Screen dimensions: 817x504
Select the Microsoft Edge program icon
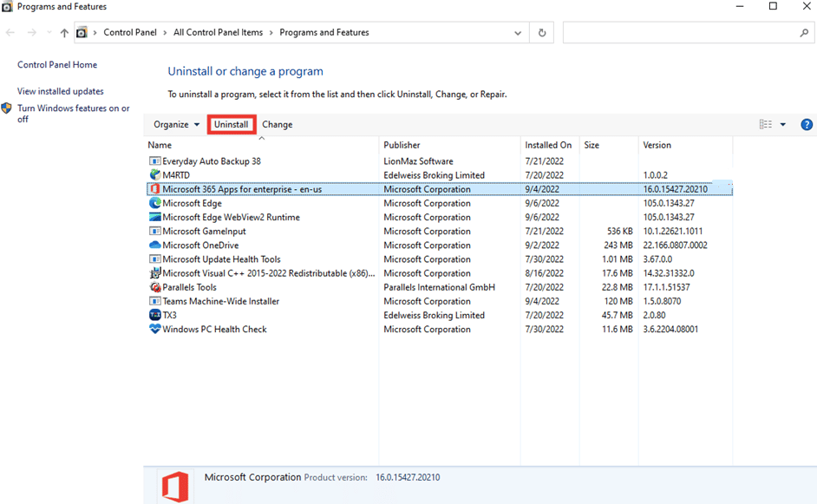click(x=154, y=203)
